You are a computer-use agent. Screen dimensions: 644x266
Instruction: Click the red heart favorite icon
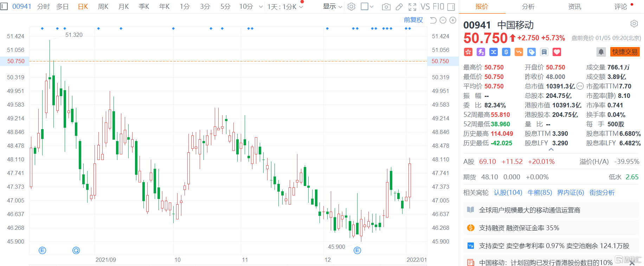click(x=557, y=52)
